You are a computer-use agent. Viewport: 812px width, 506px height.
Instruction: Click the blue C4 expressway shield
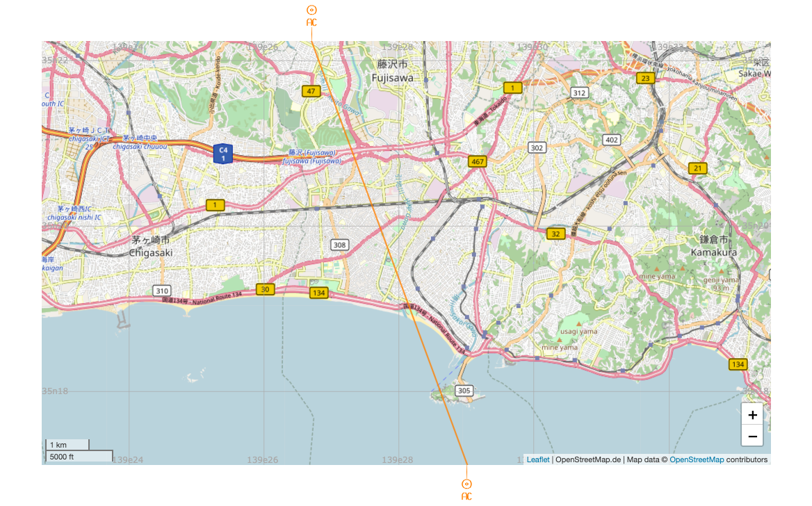pos(223,154)
